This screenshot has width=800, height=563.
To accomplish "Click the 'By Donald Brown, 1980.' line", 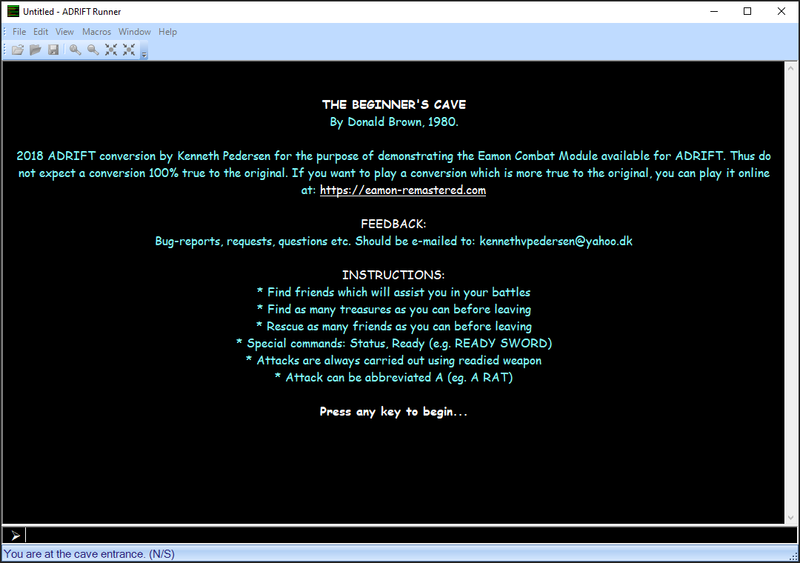I will pos(394,122).
